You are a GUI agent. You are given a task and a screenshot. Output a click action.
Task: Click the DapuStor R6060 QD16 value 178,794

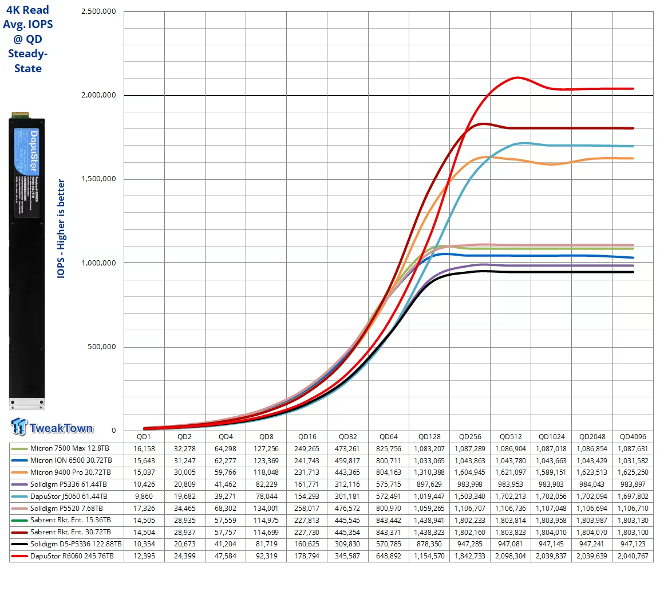pyautogui.click(x=307, y=556)
